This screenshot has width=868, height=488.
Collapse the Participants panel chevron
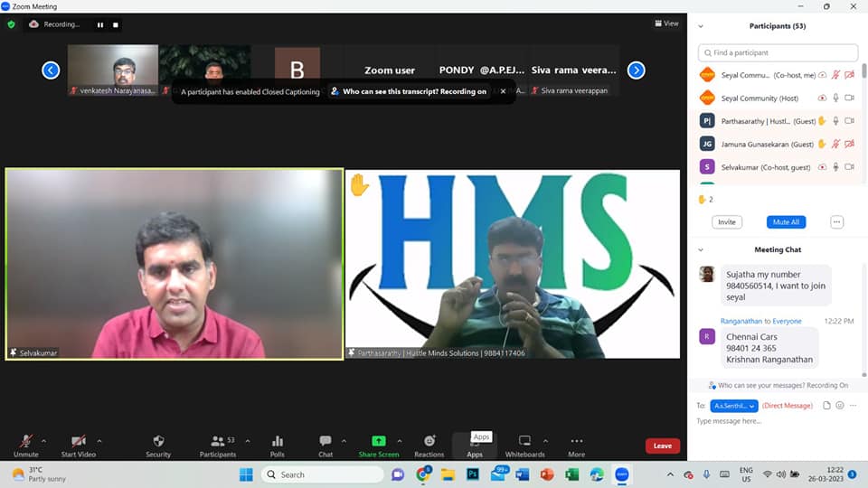point(701,26)
